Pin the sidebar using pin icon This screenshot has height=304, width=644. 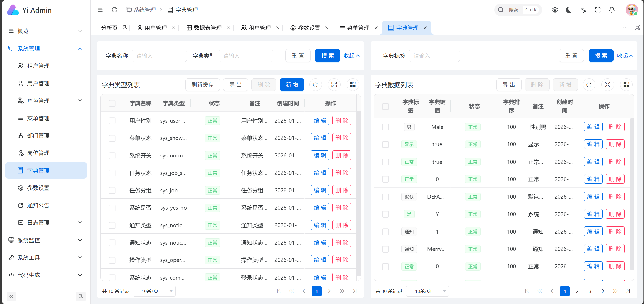coord(81,296)
